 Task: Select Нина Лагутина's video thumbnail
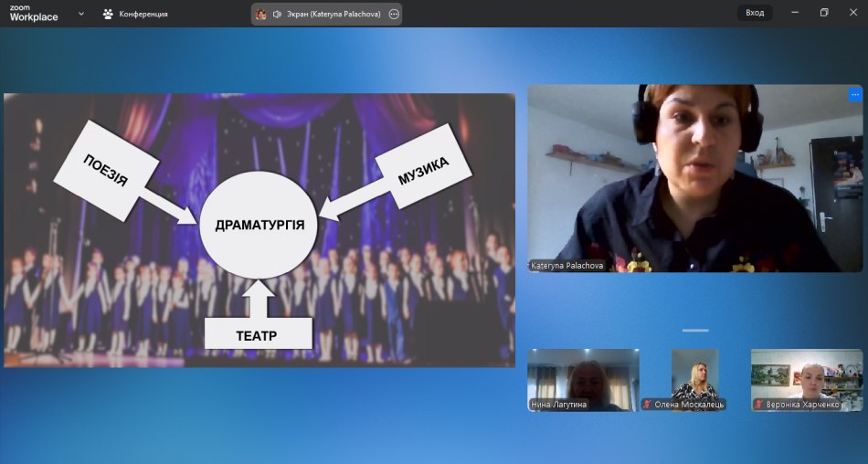pyautogui.click(x=583, y=380)
